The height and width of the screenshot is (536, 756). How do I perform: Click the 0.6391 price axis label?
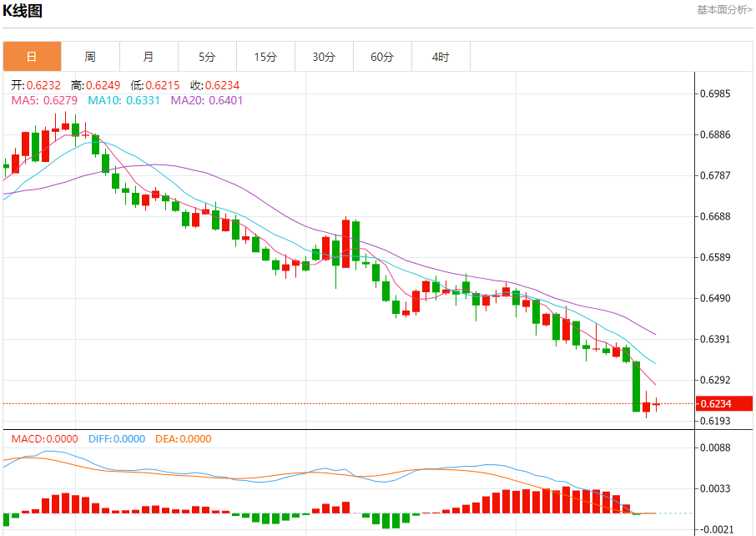[x=715, y=339]
